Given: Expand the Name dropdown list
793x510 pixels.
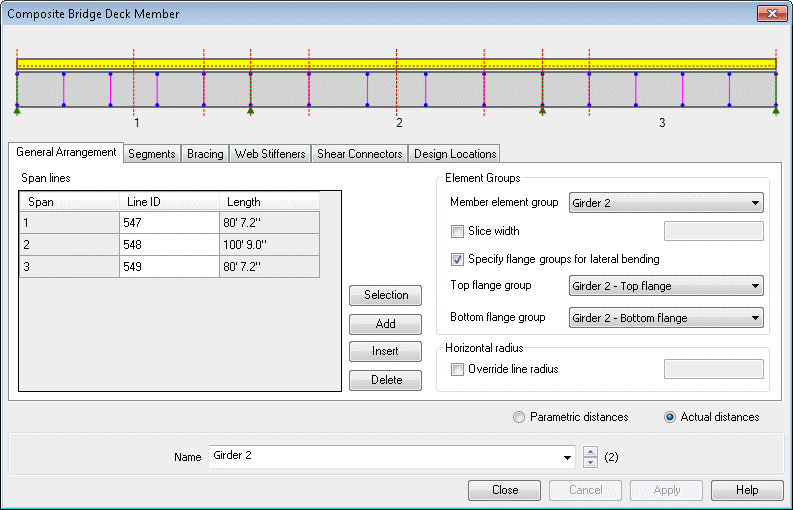Looking at the screenshot, I should (x=567, y=457).
